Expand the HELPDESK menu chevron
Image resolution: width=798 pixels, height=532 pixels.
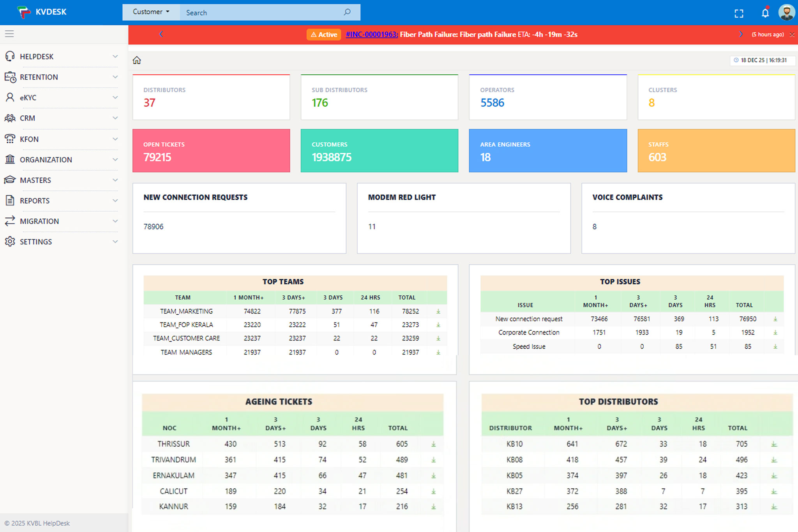coord(115,56)
